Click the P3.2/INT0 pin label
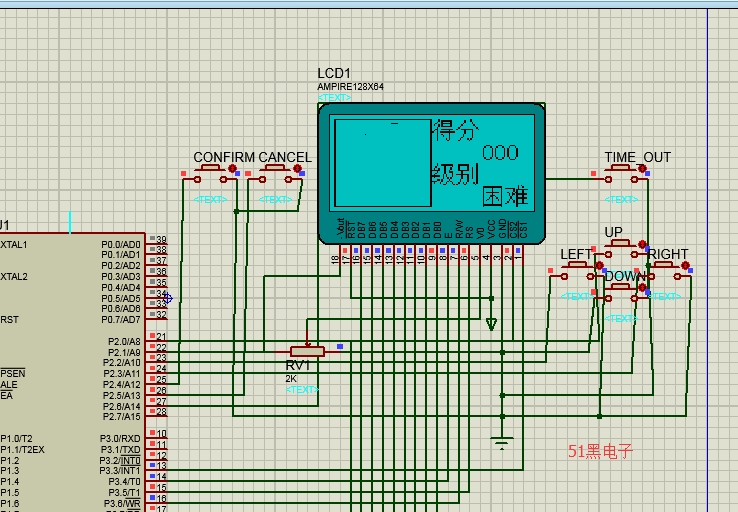 click(120, 460)
